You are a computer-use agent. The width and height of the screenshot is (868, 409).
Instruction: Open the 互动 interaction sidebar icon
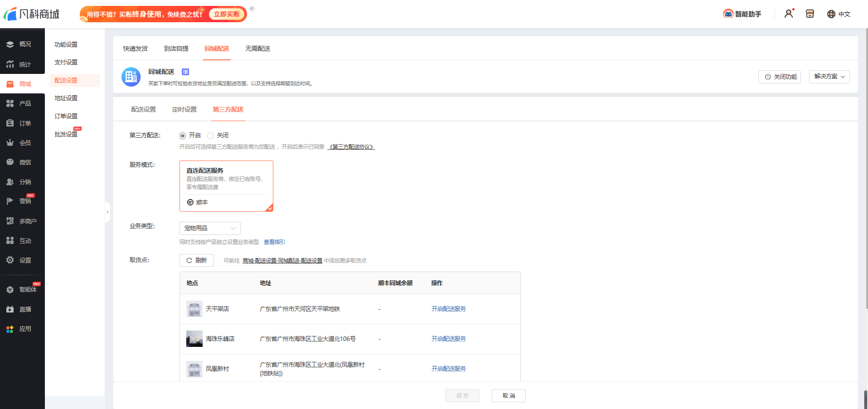(x=10, y=240)
